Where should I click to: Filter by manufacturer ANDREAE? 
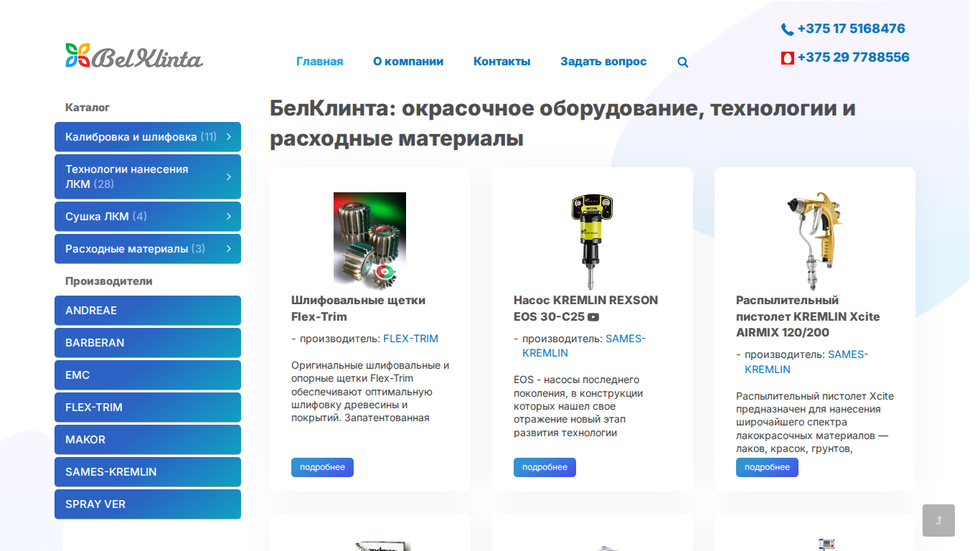coord(148,311)
